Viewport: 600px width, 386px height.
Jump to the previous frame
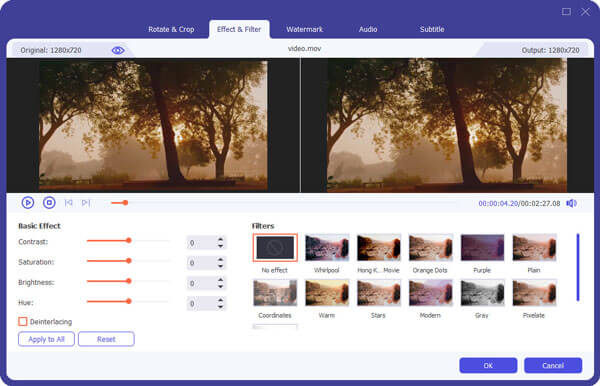(x=68, y=203)
